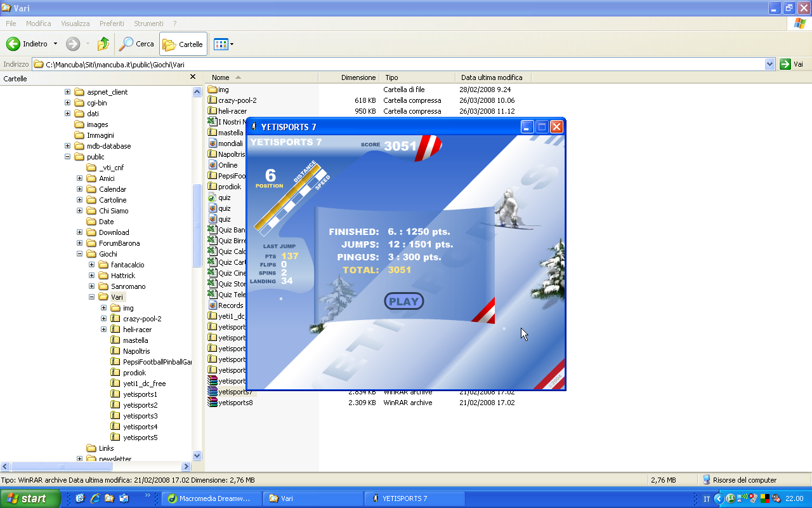Image resolution: width=812 pixels, height=508 pixels.
Task: Click the IT language indicator in tray
Action: (707, 499)
